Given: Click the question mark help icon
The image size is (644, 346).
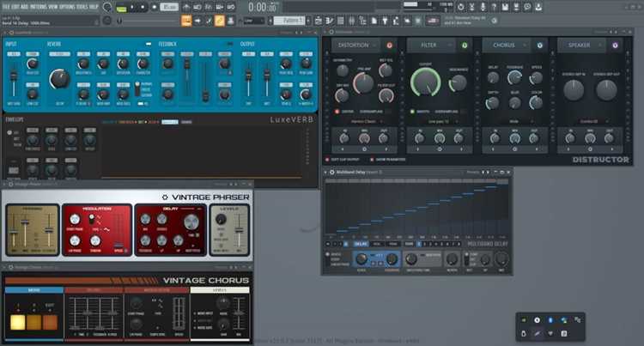Looking at the screenshot, I should click(494, 7).
